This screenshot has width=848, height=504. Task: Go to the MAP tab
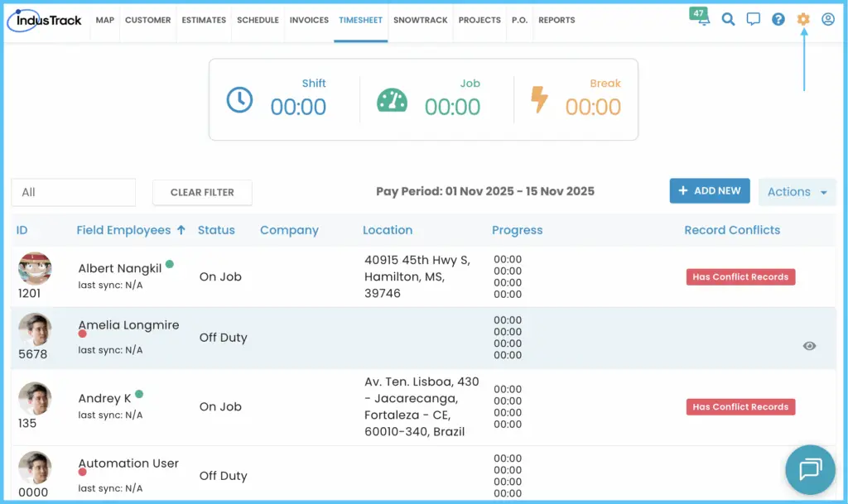pos(105,20)
